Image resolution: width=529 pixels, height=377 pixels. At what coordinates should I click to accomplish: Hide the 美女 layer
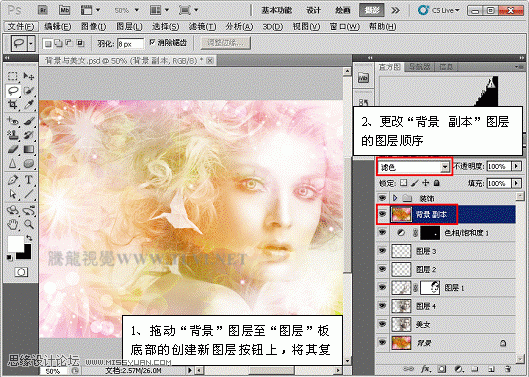pos(382,324)
